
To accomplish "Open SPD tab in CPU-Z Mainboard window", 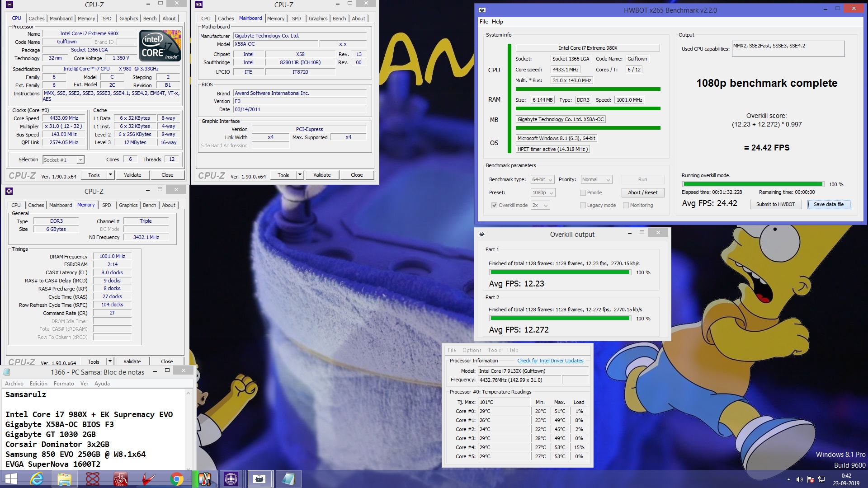I will 296,19.
